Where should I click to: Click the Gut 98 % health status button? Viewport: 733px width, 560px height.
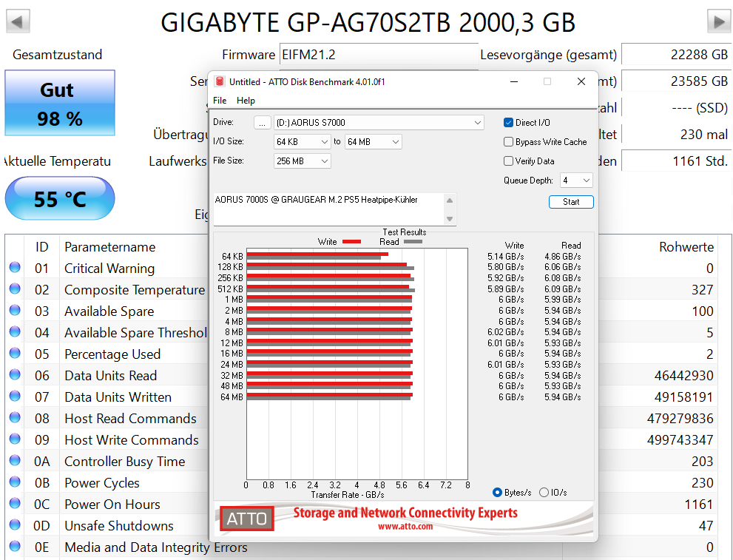click(x=60, y=103)
